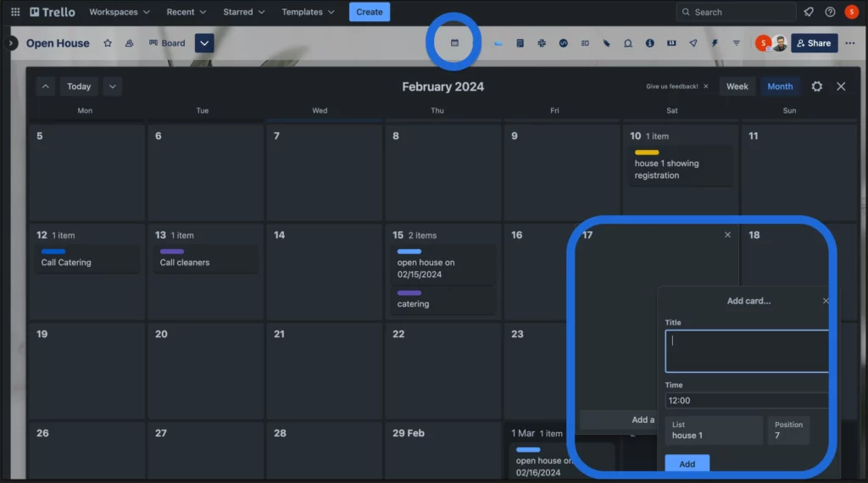Viewport: 868px width, 483px height.
Task: Open the Recent dropdown
Action: pos(186,12)
